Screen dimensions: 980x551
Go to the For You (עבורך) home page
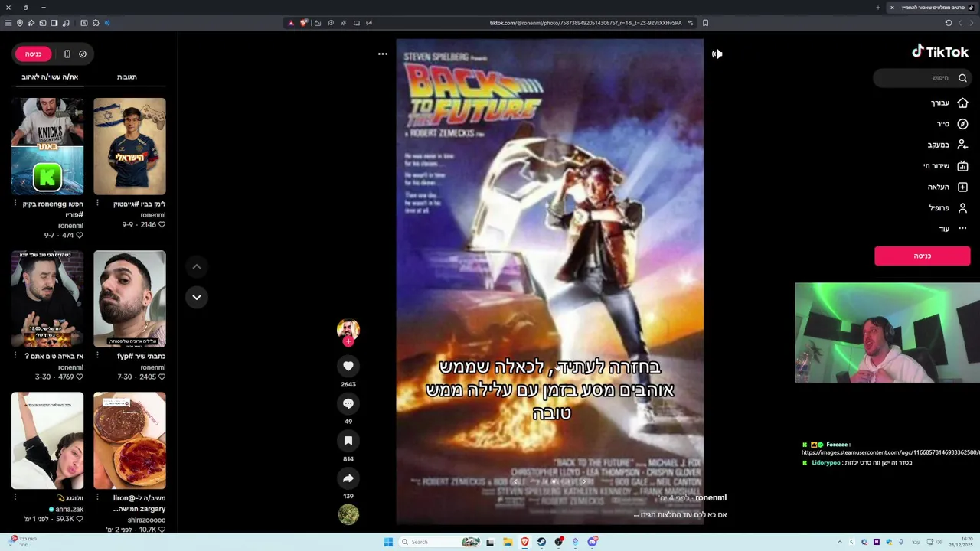click(x=949, y=103)
